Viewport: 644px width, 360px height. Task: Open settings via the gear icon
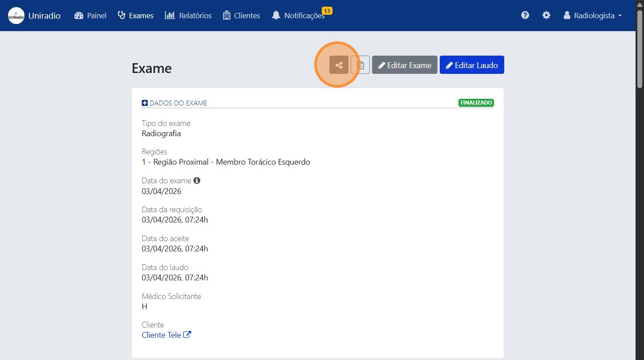pyautogui.click(x=546, y=16)
